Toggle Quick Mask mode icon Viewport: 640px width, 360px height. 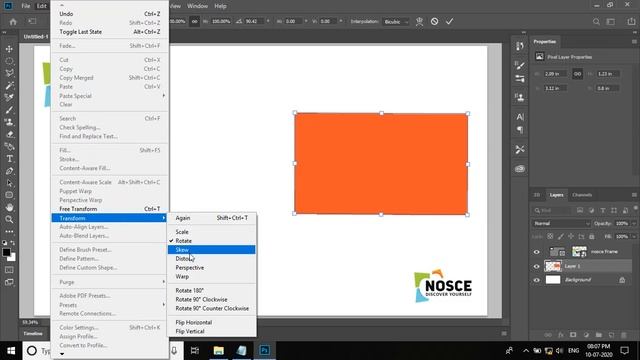tap(9, 270)
